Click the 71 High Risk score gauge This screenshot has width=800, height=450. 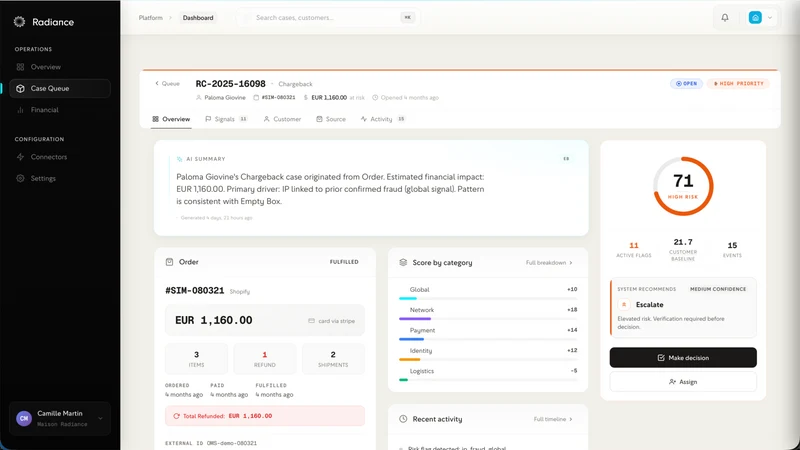coord(683,186)
